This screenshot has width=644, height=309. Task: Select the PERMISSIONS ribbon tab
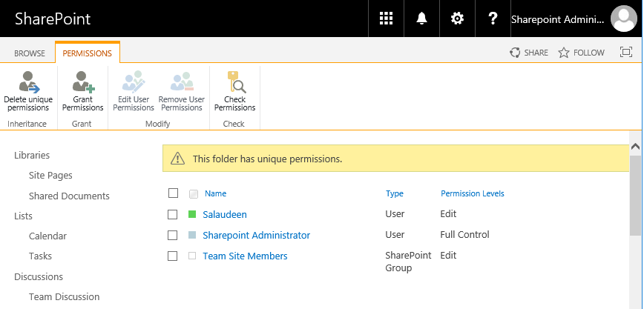87,53
